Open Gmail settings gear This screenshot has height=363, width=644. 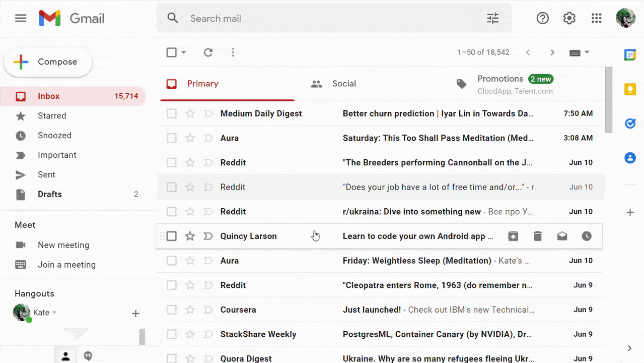pos(569,19)
